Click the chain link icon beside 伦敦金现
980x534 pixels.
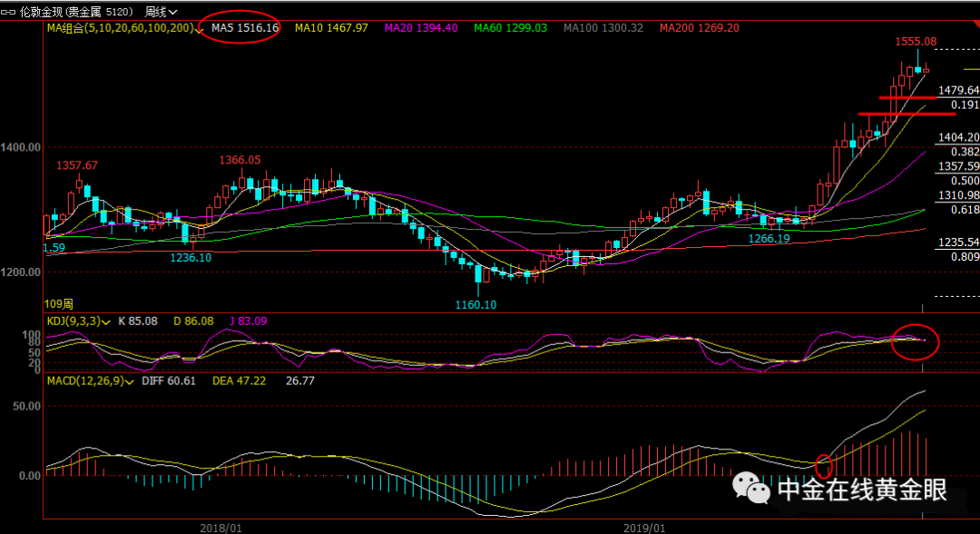(9, 12)
